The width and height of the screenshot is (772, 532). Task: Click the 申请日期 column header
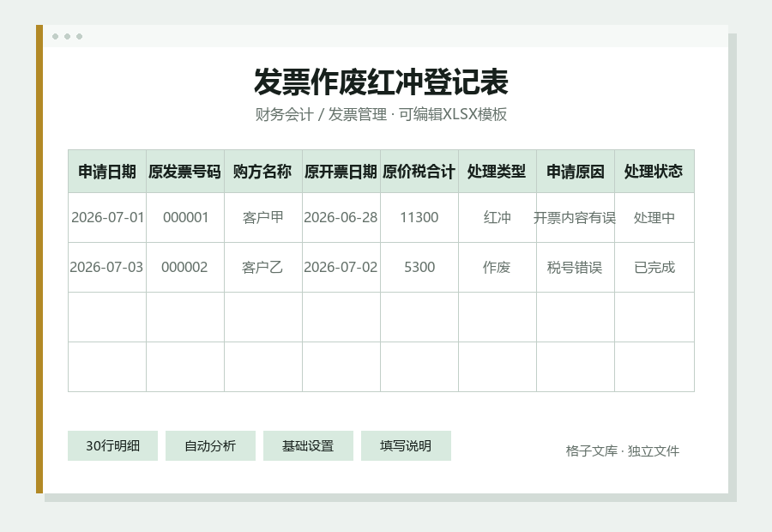pyautogui.click(x=107, y=172)
